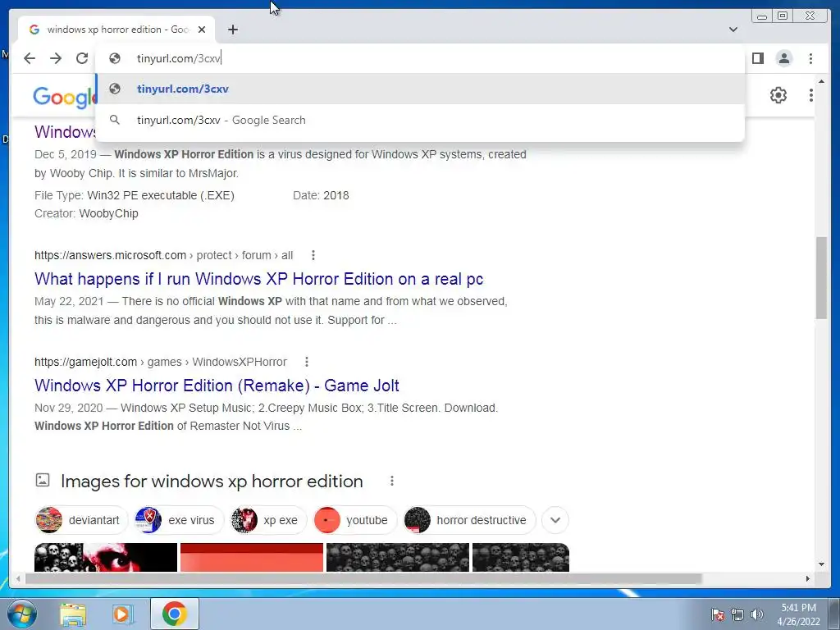Open the Chrome profile avatar
840x630 pixels.
click(783, 58)
